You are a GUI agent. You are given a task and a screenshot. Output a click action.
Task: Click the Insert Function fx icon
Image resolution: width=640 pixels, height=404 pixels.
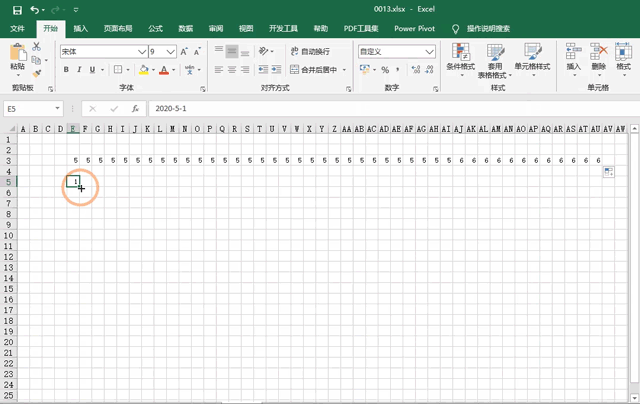pos(135,109)
